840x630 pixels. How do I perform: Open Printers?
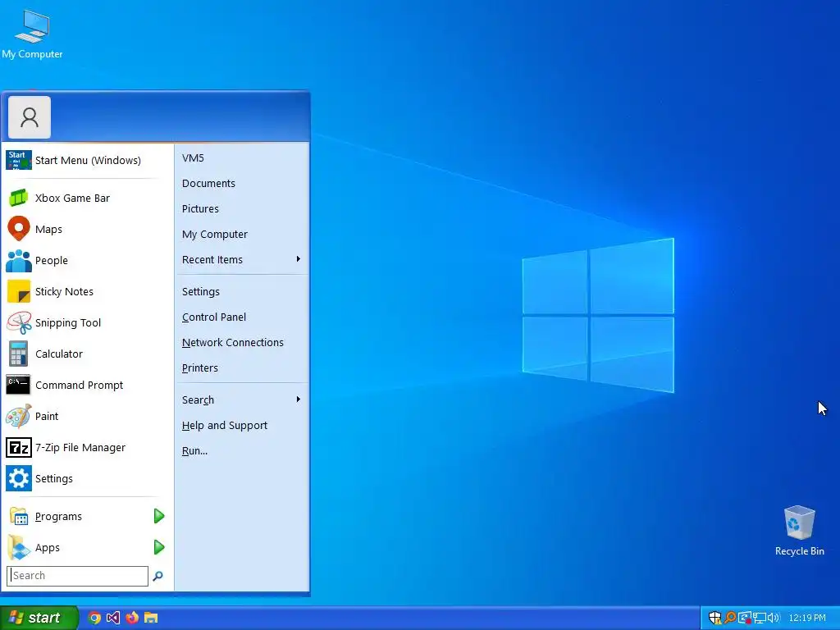242,368
